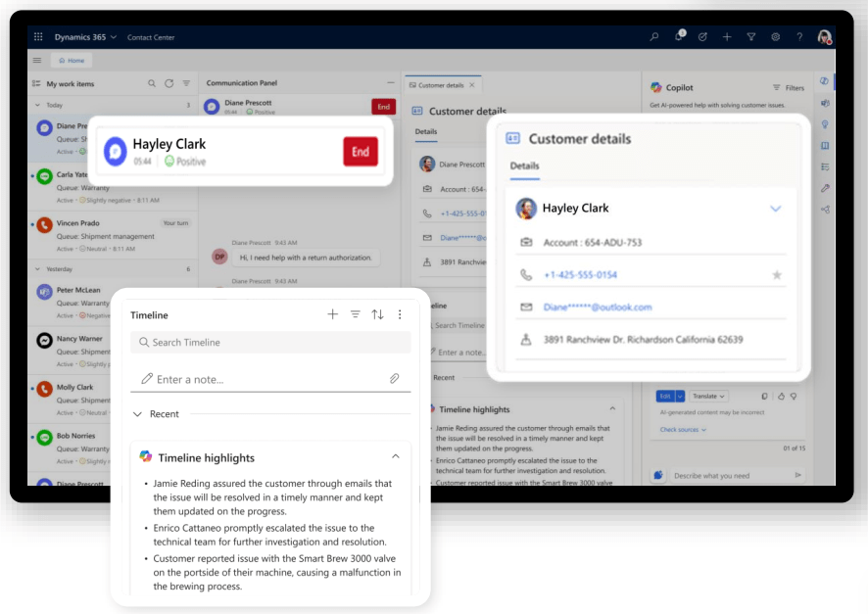Mark phone number as favorite star
The height and width of the screenshot is (614, 868).
coord(777,275)
